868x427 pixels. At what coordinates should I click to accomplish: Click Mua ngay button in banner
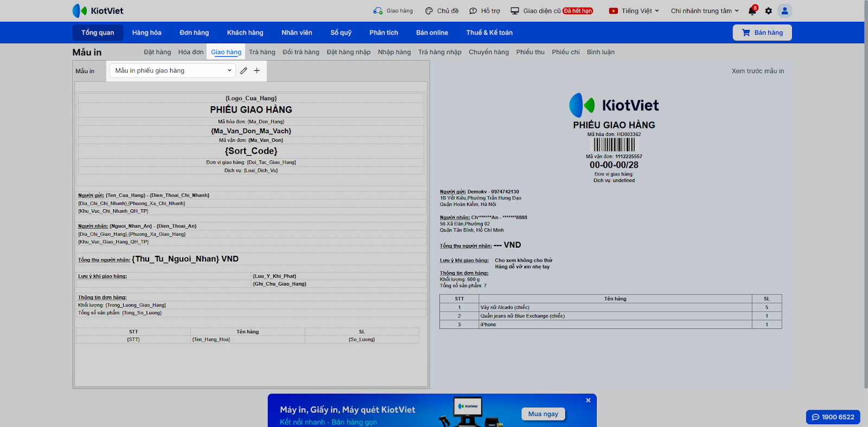coord(543,414)
